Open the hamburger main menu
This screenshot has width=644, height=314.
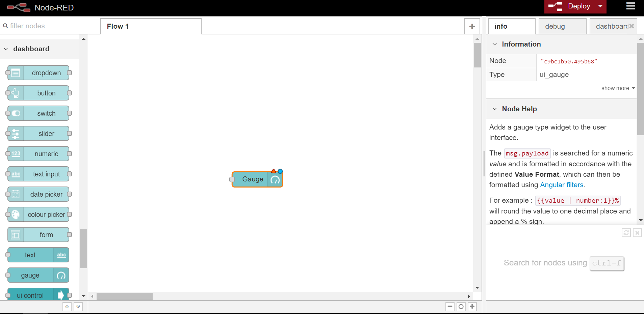[630, 6]
